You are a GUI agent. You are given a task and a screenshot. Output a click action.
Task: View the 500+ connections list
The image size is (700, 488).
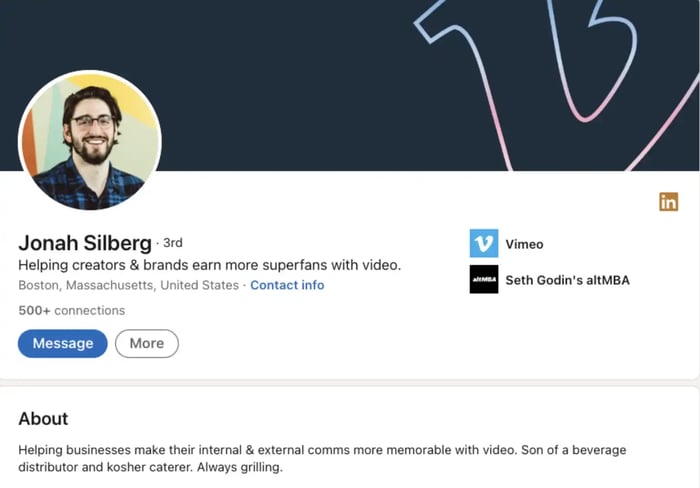point(71,310)
